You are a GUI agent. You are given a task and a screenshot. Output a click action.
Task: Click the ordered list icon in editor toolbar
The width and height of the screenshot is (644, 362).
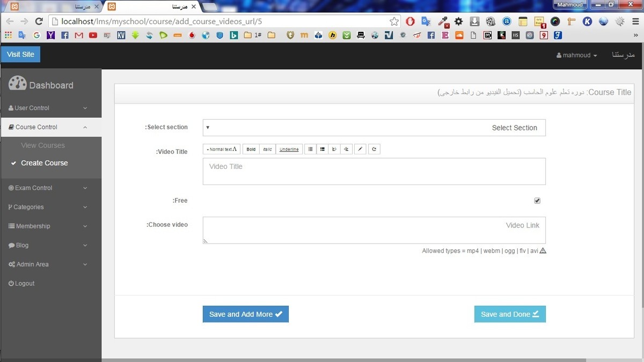point(323,149)
